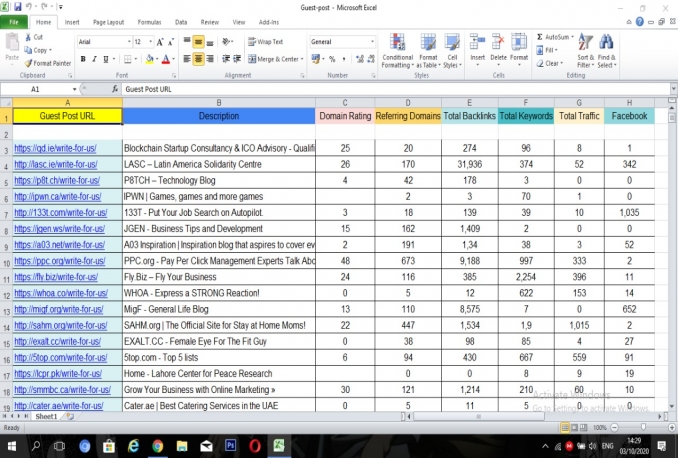Open Sort & Filter options

tap(584, 52)
